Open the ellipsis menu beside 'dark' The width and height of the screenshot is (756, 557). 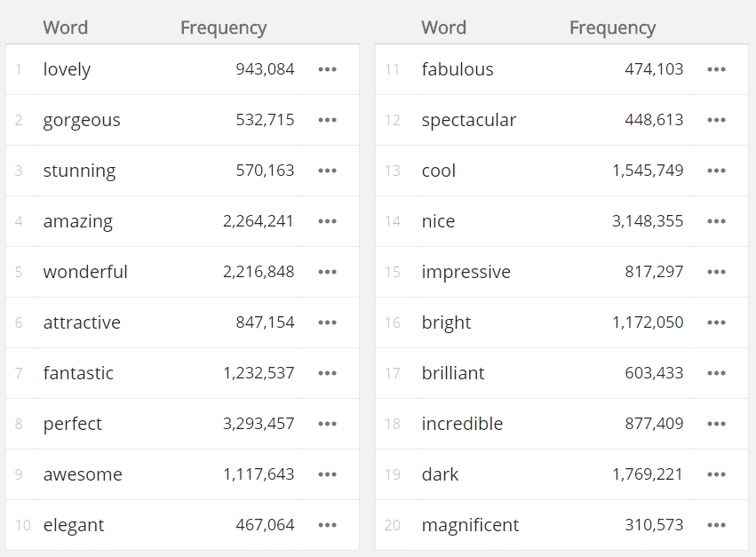[716, 474]
